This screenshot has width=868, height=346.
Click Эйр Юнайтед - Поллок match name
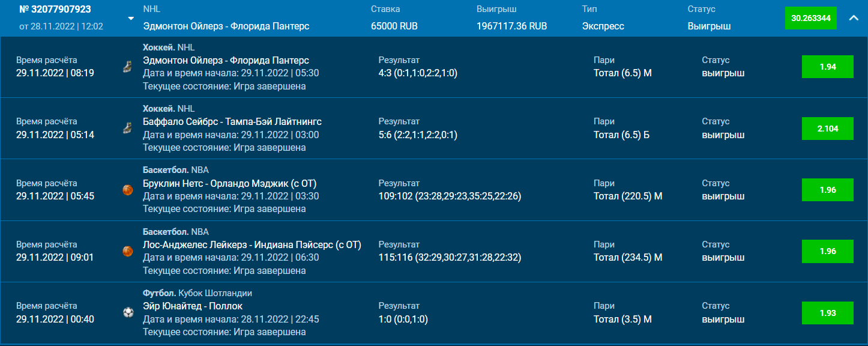point(193,306)
